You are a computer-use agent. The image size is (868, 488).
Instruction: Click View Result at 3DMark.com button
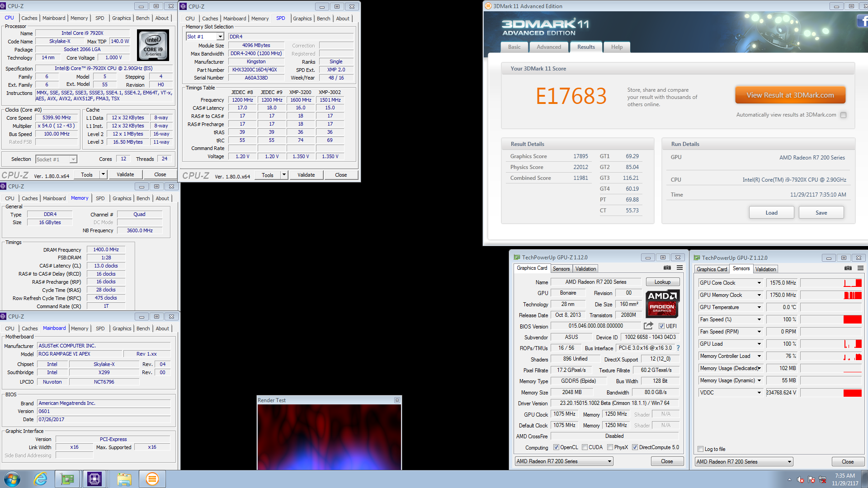(790, 95)
